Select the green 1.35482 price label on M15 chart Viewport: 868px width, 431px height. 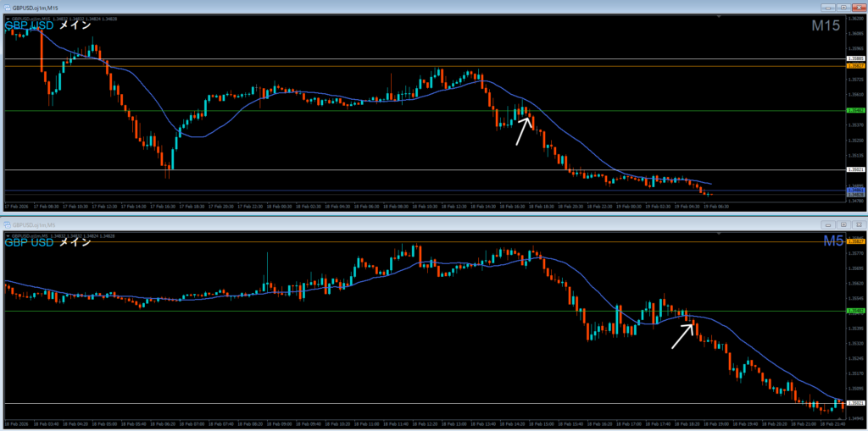856,110
